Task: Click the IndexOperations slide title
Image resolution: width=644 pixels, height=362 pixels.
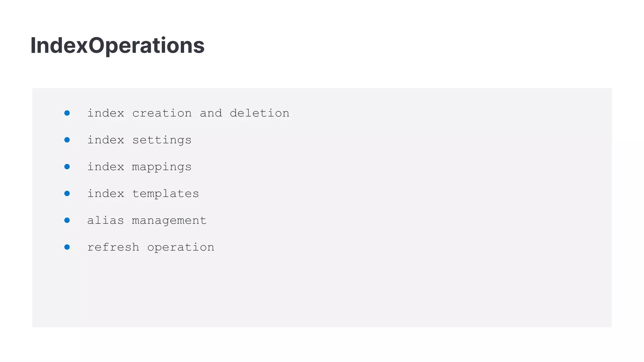Action: [117, 46]
